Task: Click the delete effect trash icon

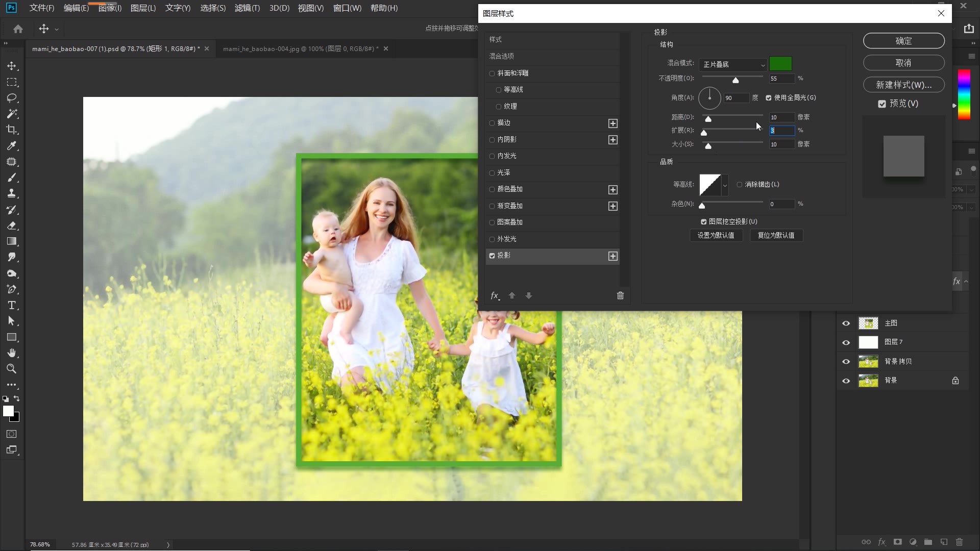Action: pyautogui.click(x=620, y=295)
